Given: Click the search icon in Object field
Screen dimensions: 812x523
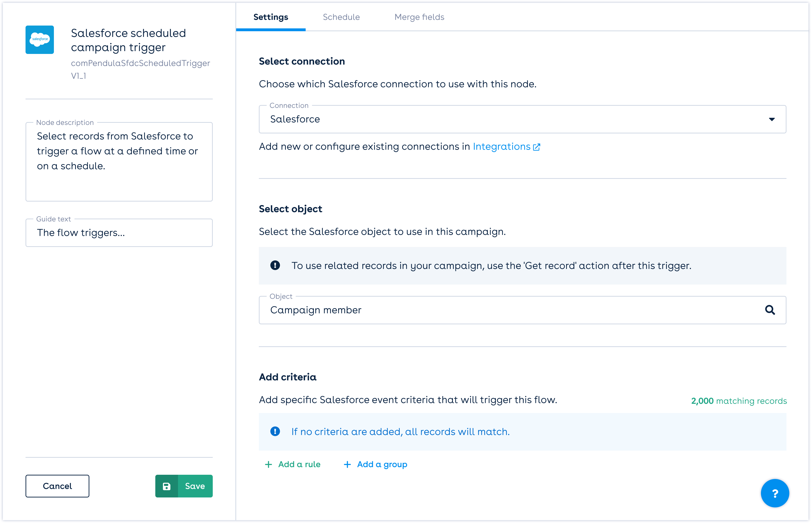Looking at the screenshot, I should (770, 310).
